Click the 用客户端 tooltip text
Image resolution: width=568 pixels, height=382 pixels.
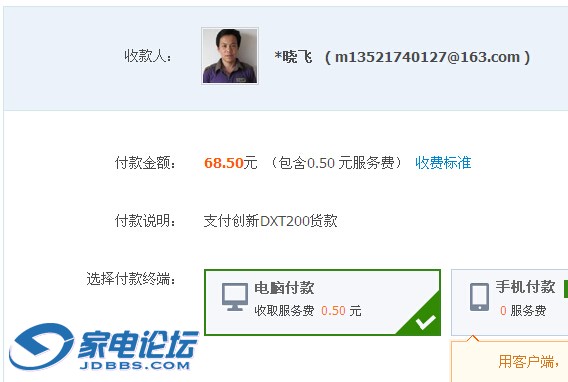coord(528,361)
